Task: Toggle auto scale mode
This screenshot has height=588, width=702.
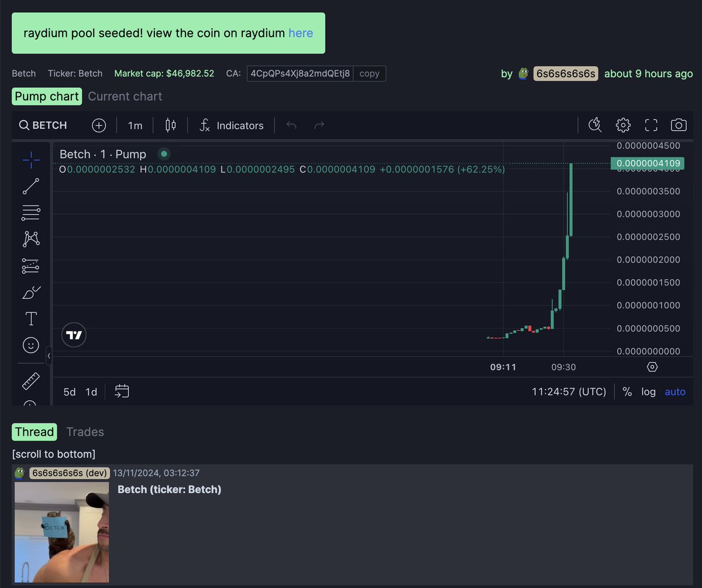Action: point(675,392)
